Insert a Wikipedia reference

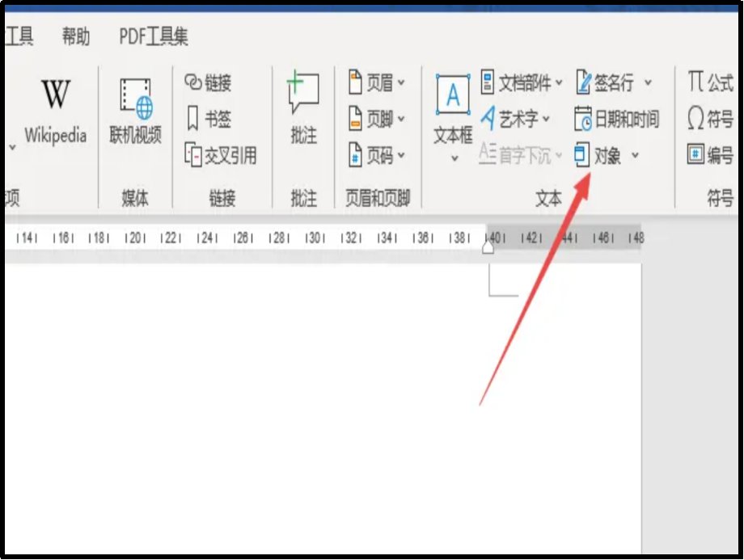click(55, 109)
